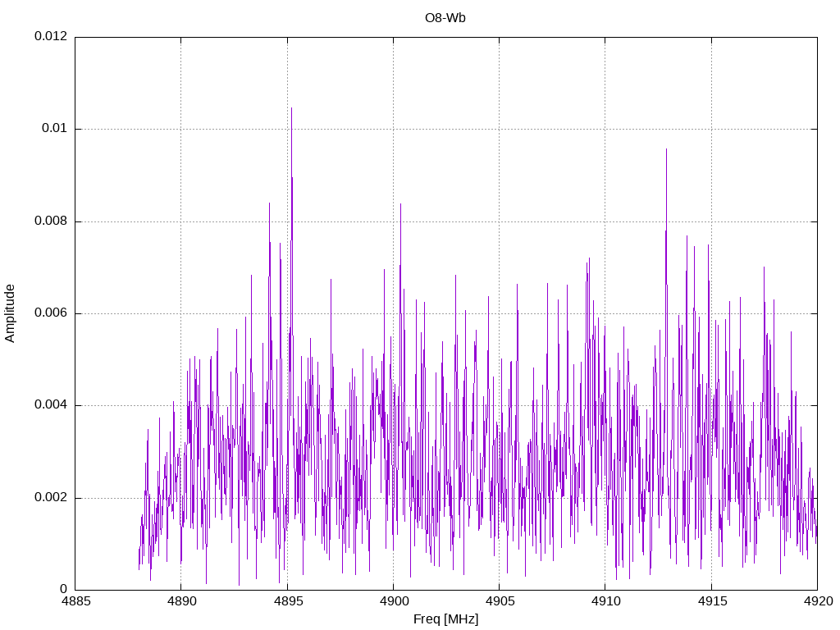Click the x-axis tick label '4895'

click(288, 601)
